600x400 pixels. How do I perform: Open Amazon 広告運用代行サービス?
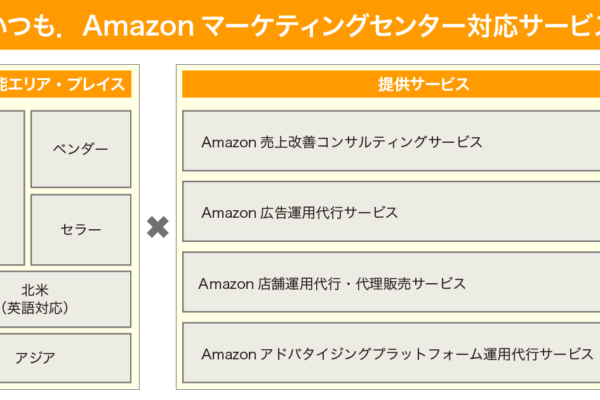click(x=391, y=212)
